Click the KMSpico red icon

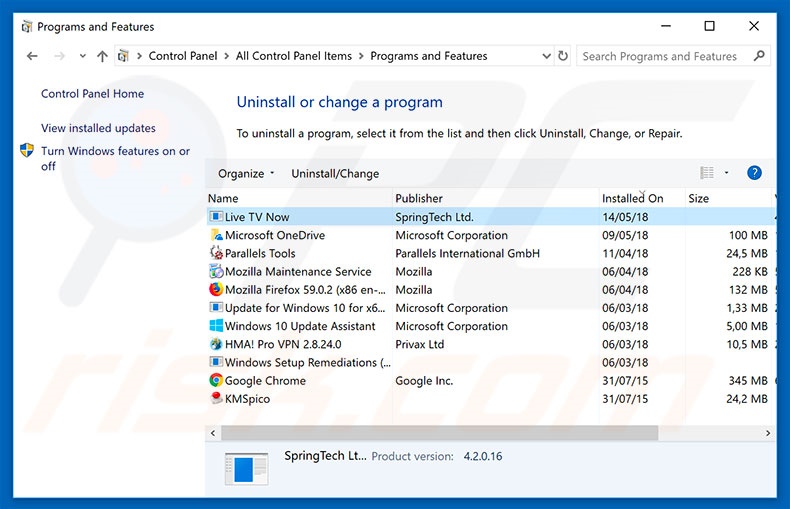tap(216, 398)
